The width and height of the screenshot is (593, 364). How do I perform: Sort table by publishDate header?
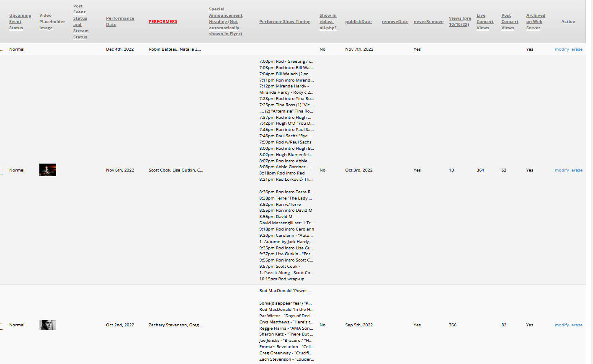pos(358,22)
